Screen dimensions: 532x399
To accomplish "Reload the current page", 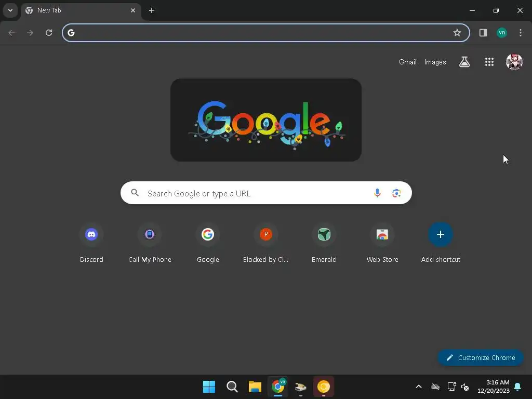I will click(x=49, y=33).
